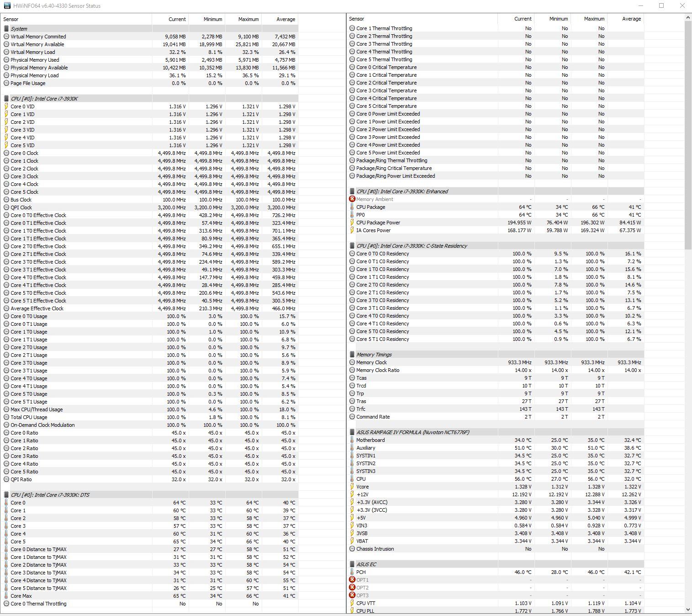This screenshot has width=692, height=616.
Task: Click the Core 0 VID voltage bolt icon
Action: coord(6,106)
